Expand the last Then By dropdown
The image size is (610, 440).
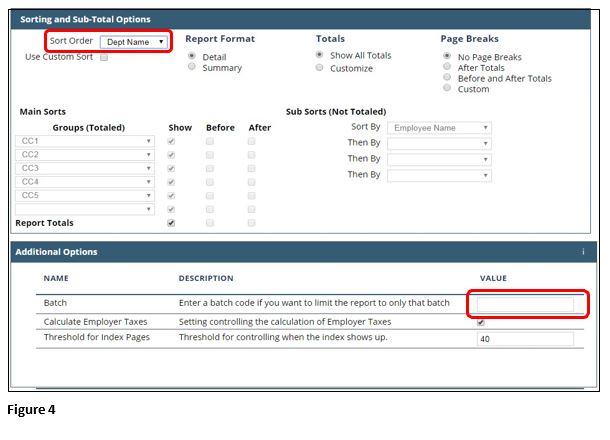point(439,175)
